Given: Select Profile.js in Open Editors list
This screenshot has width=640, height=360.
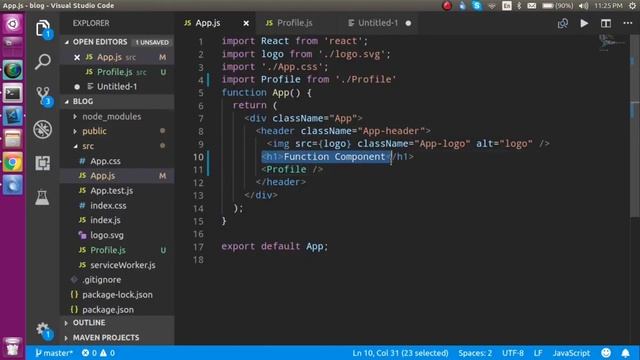Looking at the screenshot, I should [x=118, y=72].
